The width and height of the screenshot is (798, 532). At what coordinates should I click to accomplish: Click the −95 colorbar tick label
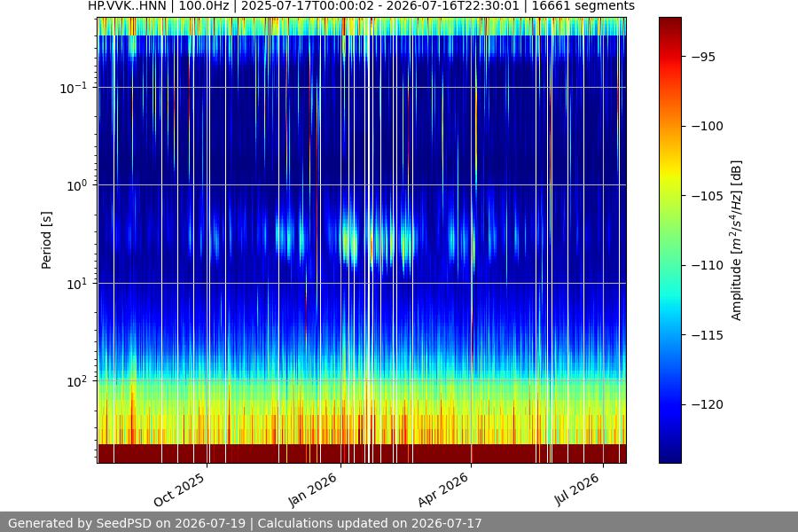(703, 57)
